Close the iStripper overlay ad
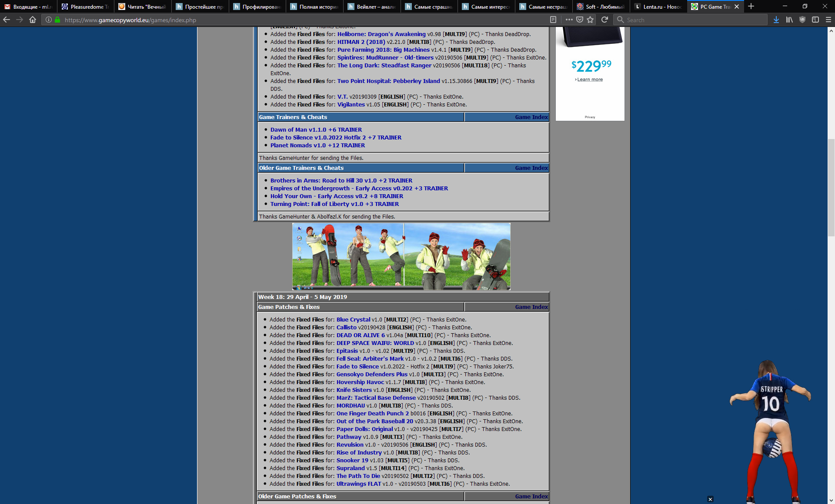The width and height of the screenshot is (835, 504). 710,499
